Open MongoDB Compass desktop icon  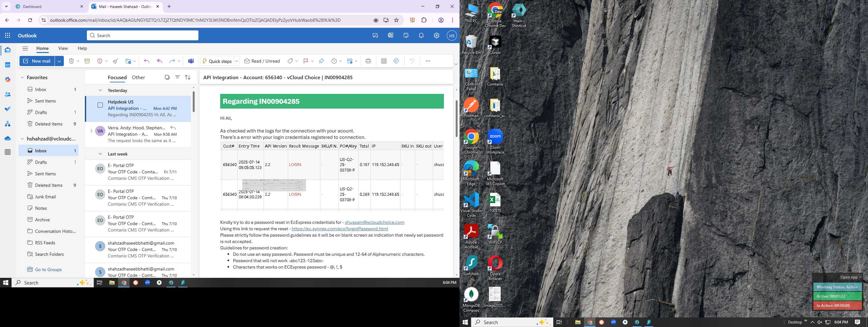point(471,300)
